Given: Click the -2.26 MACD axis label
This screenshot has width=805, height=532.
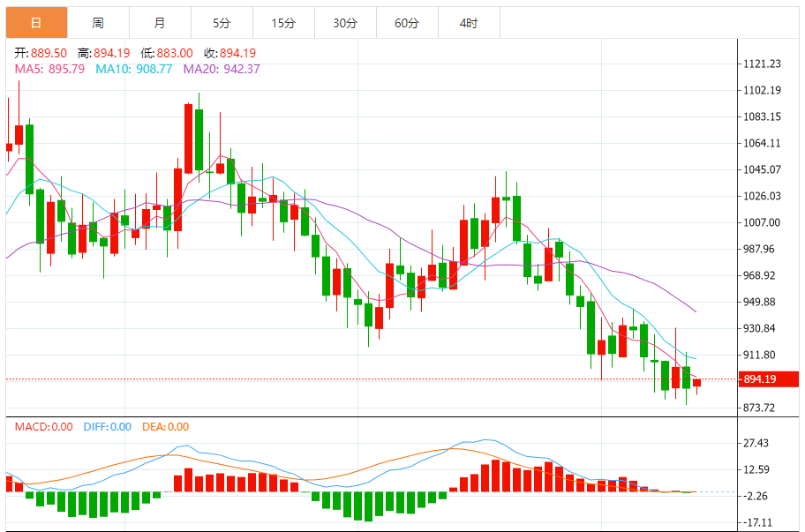Looking at the screenshot, I should (x=756, y=496).
